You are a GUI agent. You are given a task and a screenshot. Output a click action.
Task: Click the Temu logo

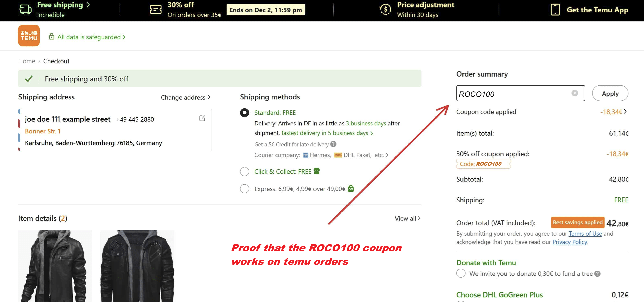(x=29, y=36)
